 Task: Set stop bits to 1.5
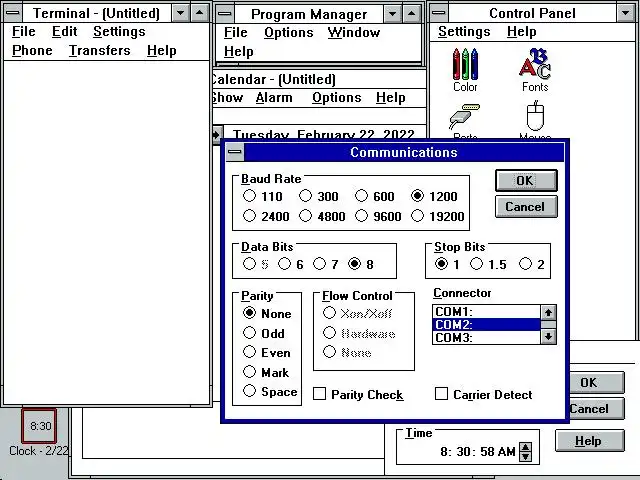coord(488,264)
